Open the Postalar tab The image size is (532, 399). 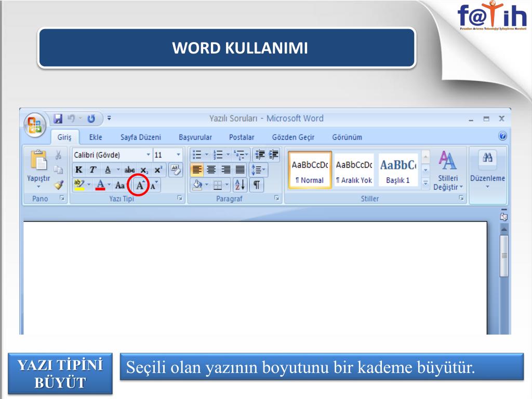[242, 137]
